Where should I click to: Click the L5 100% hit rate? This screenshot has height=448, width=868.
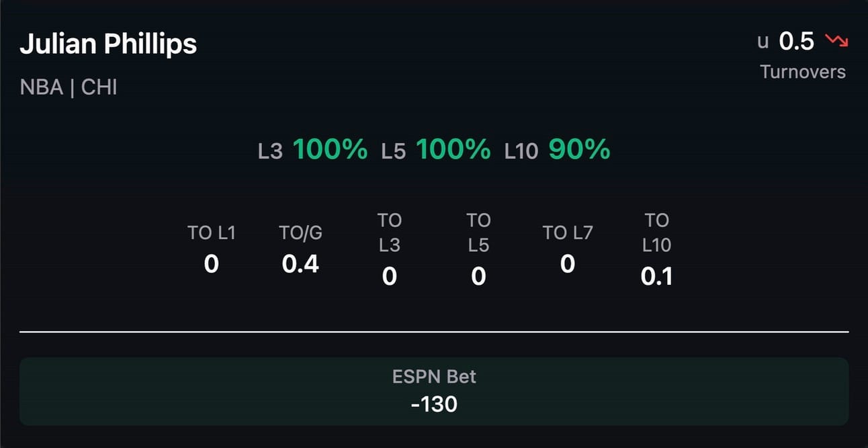pos(436,150)
